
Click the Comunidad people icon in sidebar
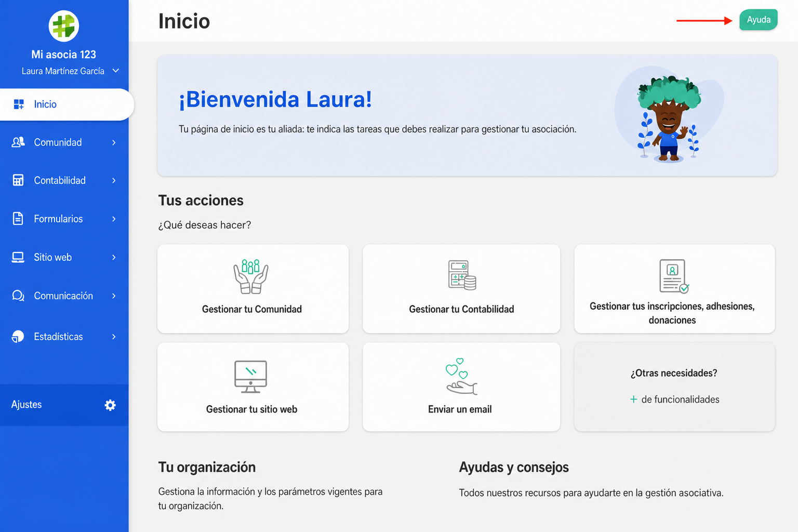pos(18,142)
